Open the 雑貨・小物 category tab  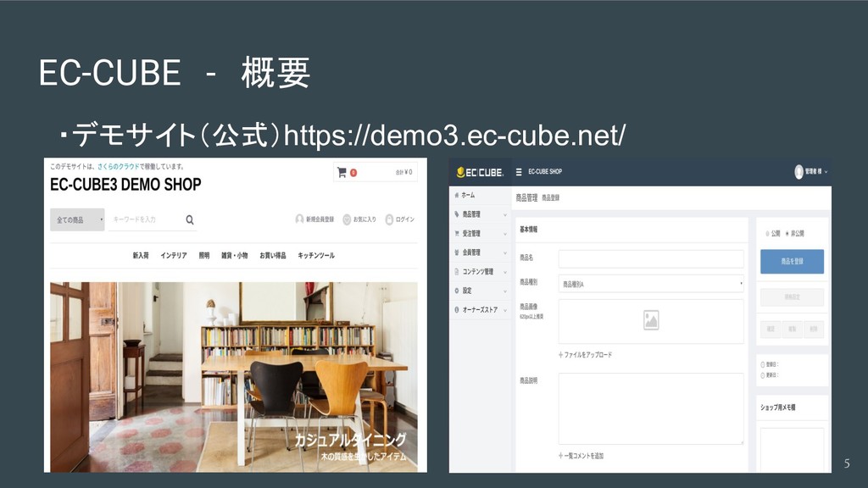tap(235, 256)
